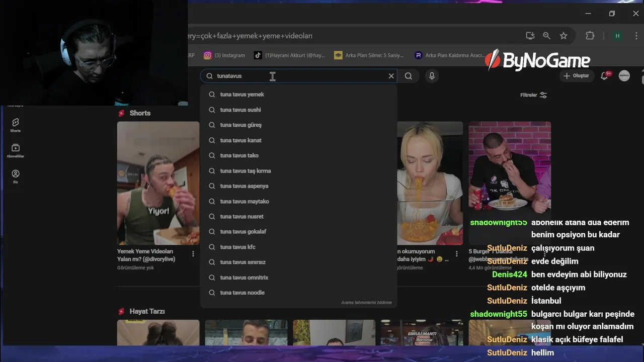Pick suggestion tuna tavus noodle
This screenshot has width=644, height=362.
298,293
